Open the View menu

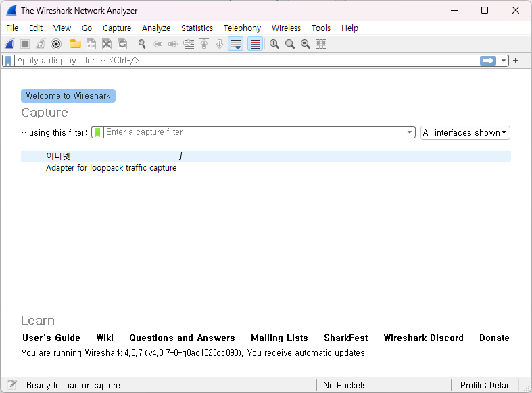(62, 28)
